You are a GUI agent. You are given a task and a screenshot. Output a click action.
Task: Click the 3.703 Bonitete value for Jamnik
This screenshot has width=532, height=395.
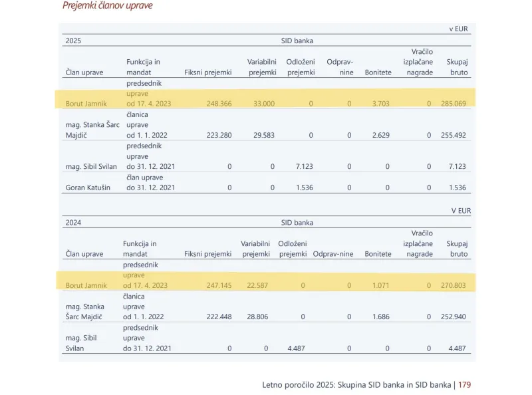tap(380, 104)
